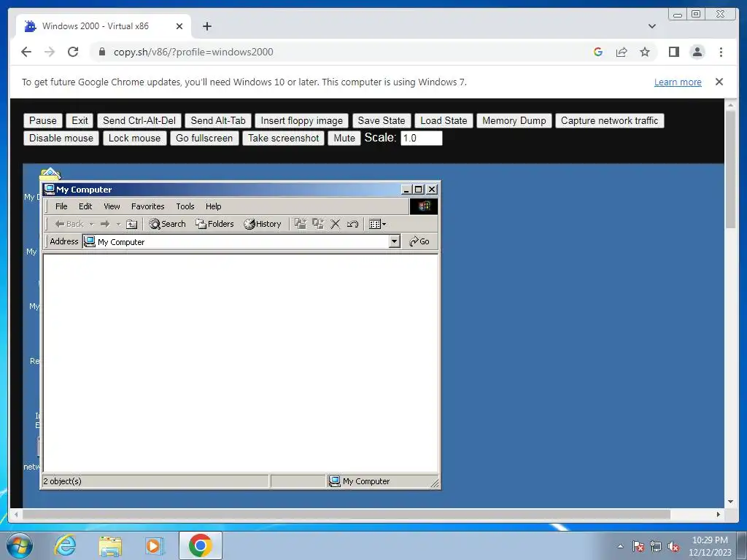Screen dimensions: 747x560
Task: Click the share page icon in Chrome
Action: coord(622,52)
